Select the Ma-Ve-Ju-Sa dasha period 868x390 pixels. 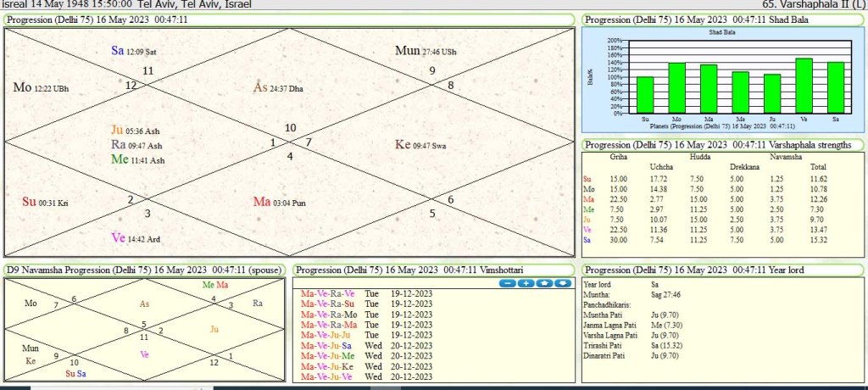pos(327,345)
